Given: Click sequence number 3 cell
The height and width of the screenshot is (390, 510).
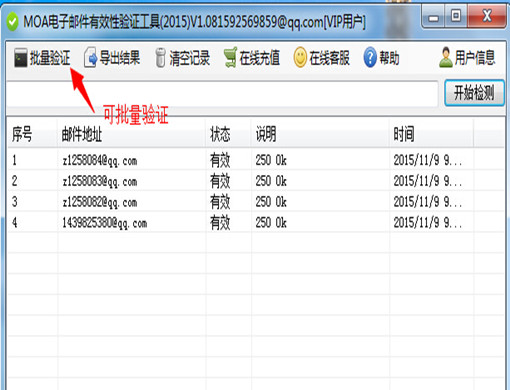Looking at the screenshot, I should (14, 202).
